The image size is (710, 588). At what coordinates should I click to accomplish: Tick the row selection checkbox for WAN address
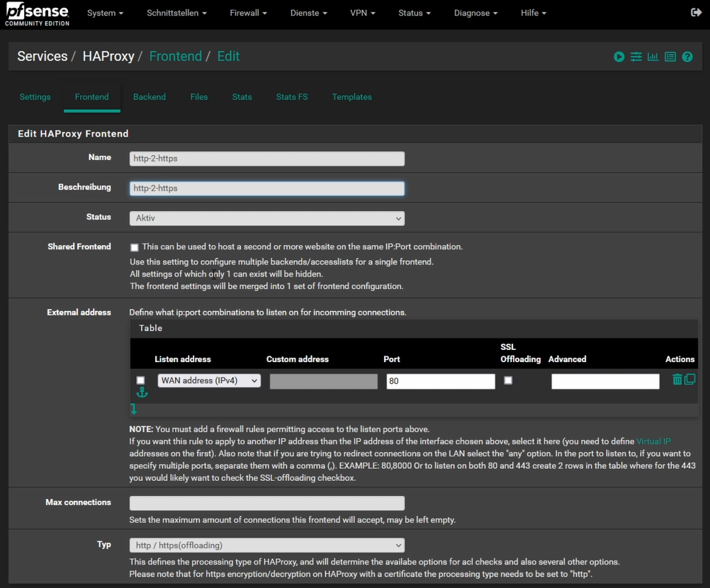coord(141,380)
